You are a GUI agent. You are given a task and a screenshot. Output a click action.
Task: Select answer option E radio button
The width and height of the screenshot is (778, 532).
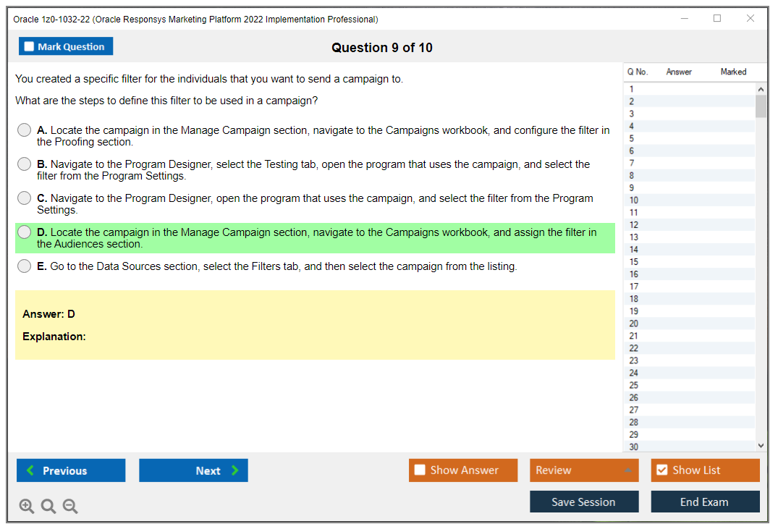click(24, 266)
